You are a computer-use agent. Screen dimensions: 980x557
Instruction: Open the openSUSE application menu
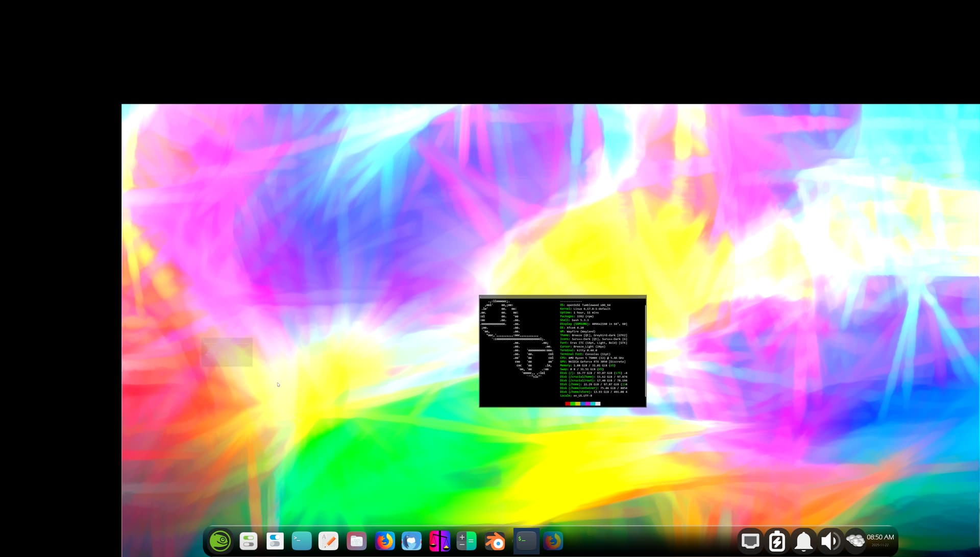pos(220,541)
